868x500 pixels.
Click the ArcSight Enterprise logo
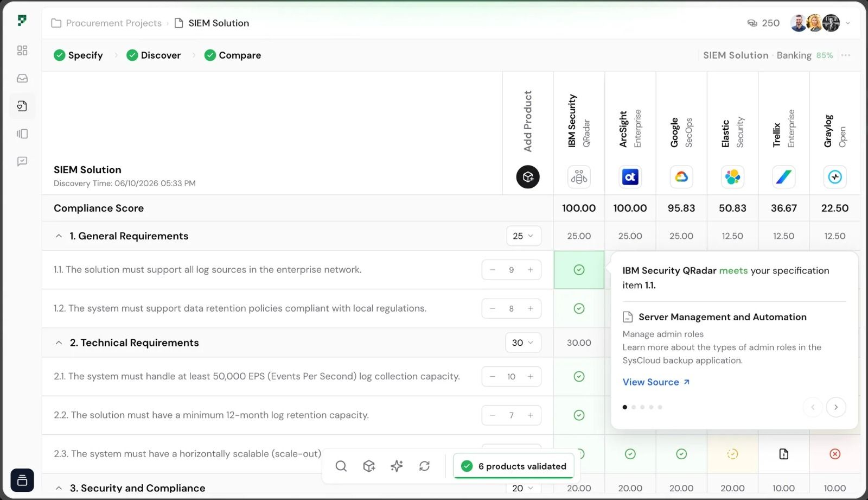630,177
